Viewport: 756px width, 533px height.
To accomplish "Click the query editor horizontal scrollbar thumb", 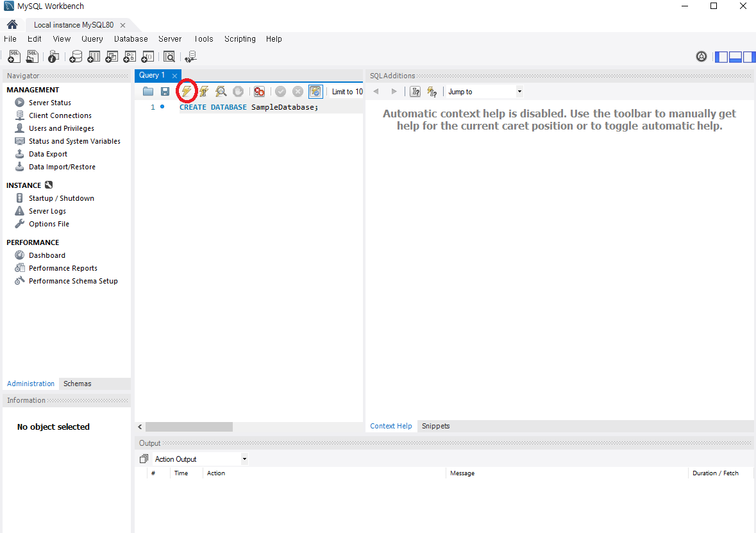I will [189, 427].
